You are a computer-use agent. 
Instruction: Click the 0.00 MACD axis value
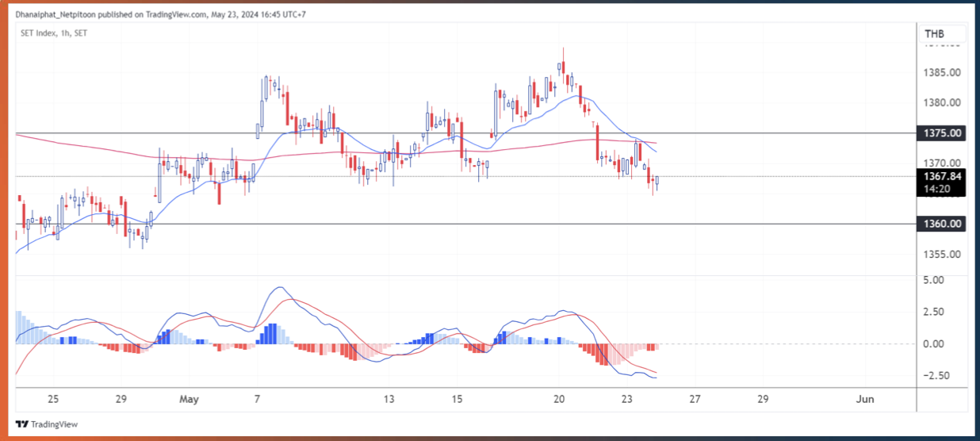(933, 343)
